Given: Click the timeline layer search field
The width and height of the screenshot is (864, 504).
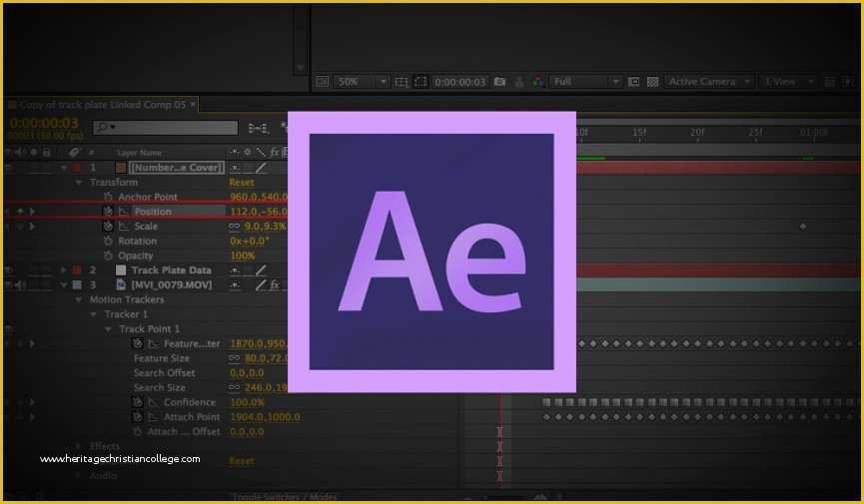Looking at the screenshot, I should [x=165, y=127].
